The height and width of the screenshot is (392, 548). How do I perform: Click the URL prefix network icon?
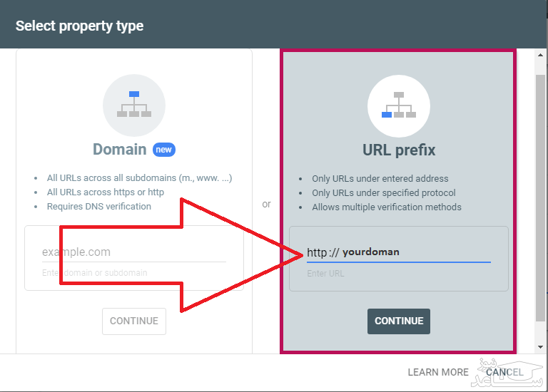tap(398, 105)
